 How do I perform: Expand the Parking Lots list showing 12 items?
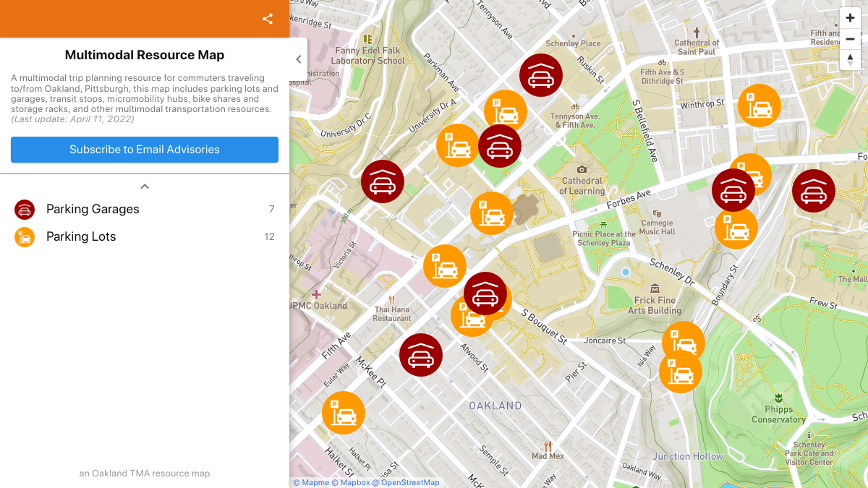click(268, 236)
